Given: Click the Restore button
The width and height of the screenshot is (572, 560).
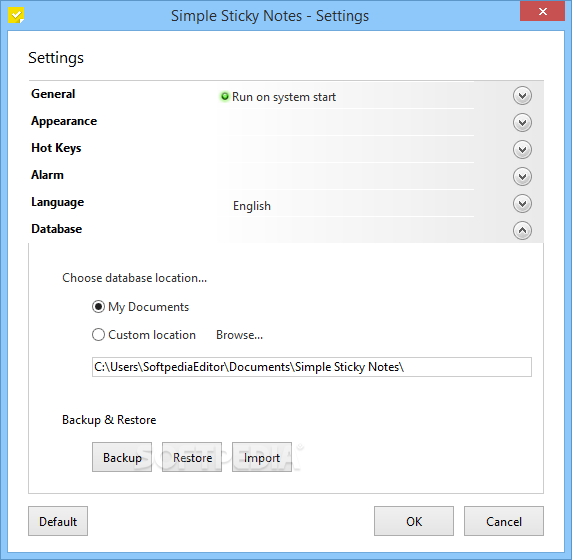Looking at the screenshot, I should (192, 457).
